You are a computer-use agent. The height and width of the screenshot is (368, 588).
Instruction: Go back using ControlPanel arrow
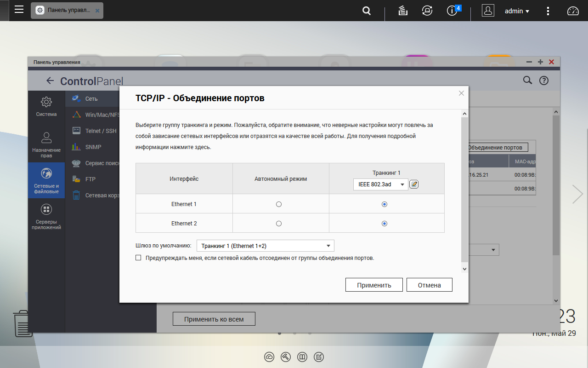pos(50,81)
